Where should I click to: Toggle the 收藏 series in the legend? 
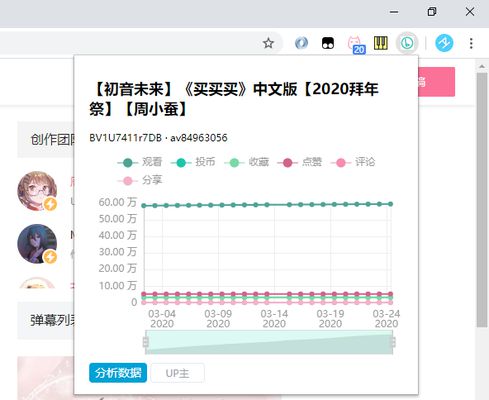(x=246, y=162)
